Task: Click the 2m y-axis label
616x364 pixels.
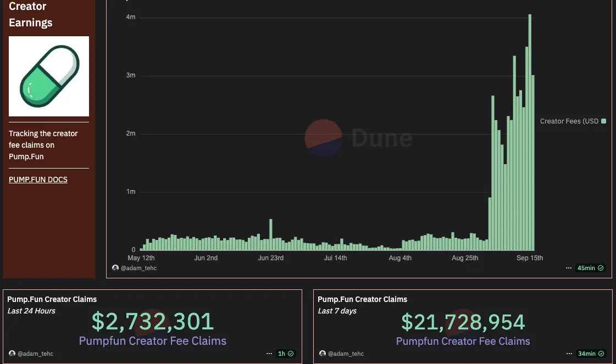Action: (130, 133)
